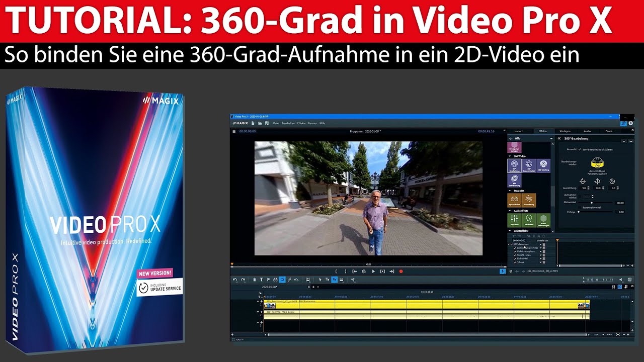Click the speaker mute icon on timeline
This screenshot has height=362, width=644.
[620, 280]
